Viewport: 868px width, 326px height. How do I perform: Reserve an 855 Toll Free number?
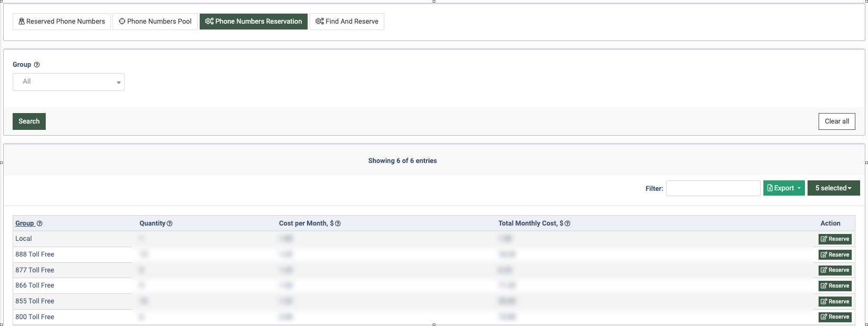pyautogui.click(x=835, y=302)
